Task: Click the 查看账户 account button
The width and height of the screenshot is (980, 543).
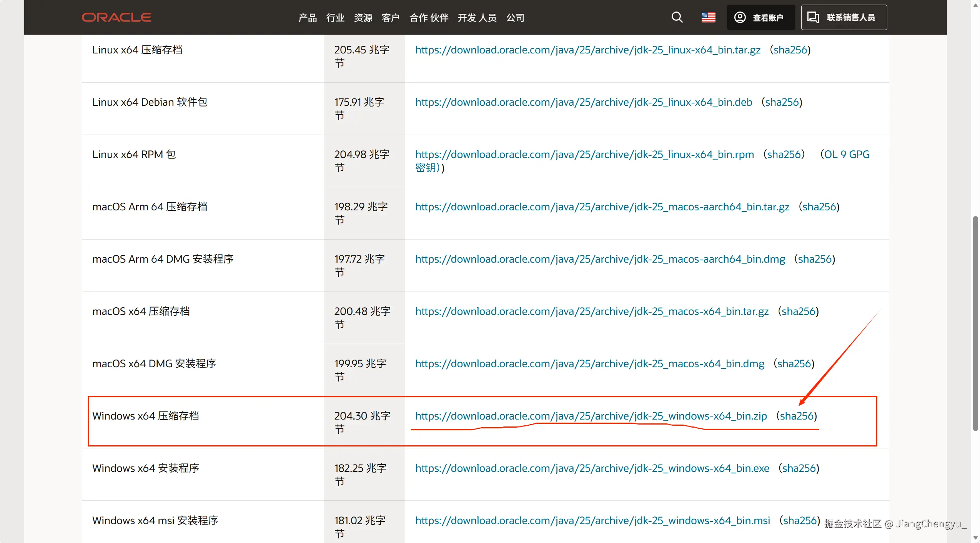Action: (760, 17)
